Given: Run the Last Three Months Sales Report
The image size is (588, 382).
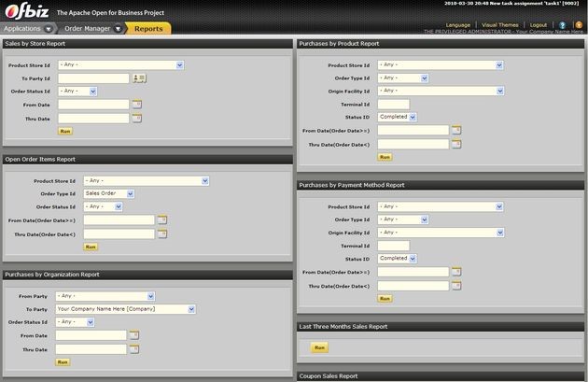Looking at the screenshot, I should coord(319,347).
